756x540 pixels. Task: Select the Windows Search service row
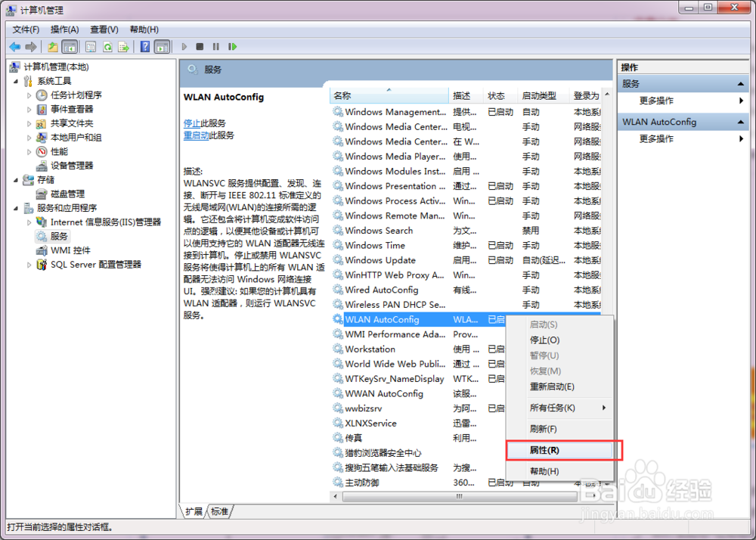(x=466, y=231)
